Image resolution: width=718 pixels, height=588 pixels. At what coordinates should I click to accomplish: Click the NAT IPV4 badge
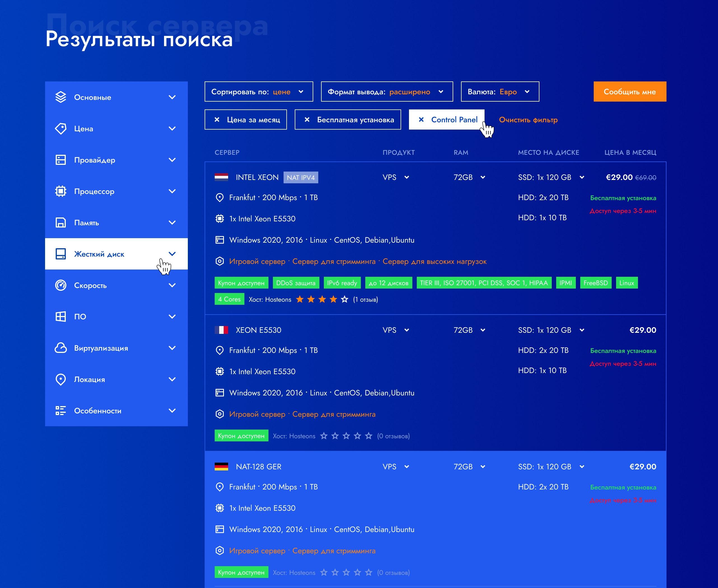pyautogui.click(x=301, y=177)
